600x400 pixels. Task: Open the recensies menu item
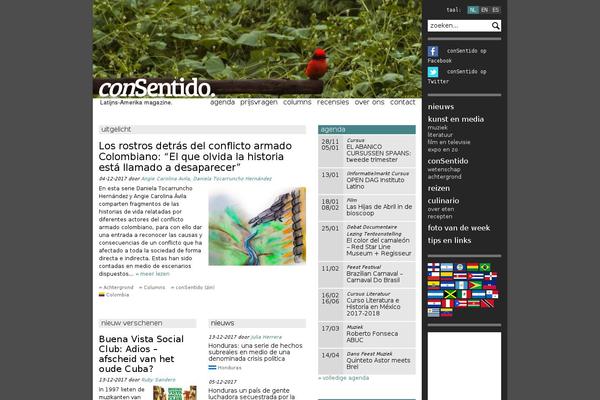tap(333, 102)
